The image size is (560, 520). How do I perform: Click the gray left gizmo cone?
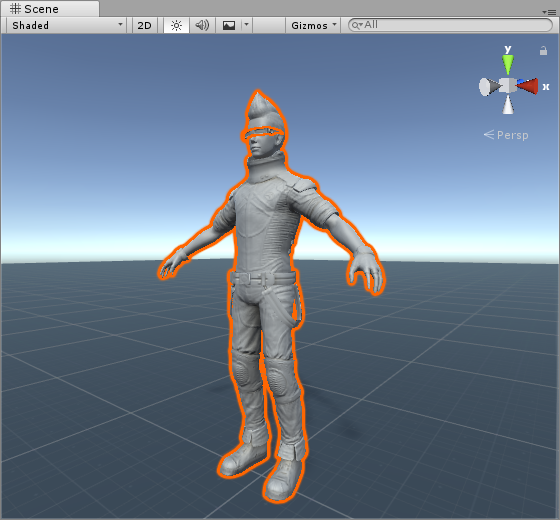pos(489,87)
